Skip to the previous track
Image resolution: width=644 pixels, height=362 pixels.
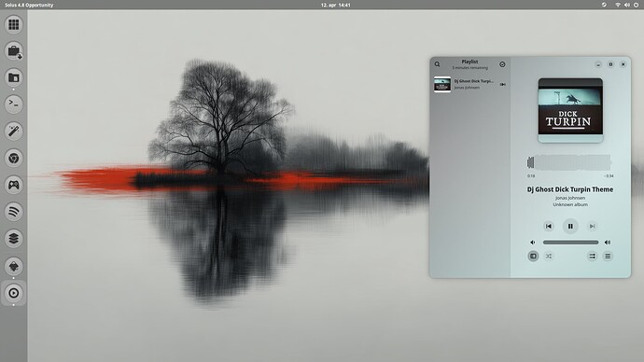click(x=549, y=226)
